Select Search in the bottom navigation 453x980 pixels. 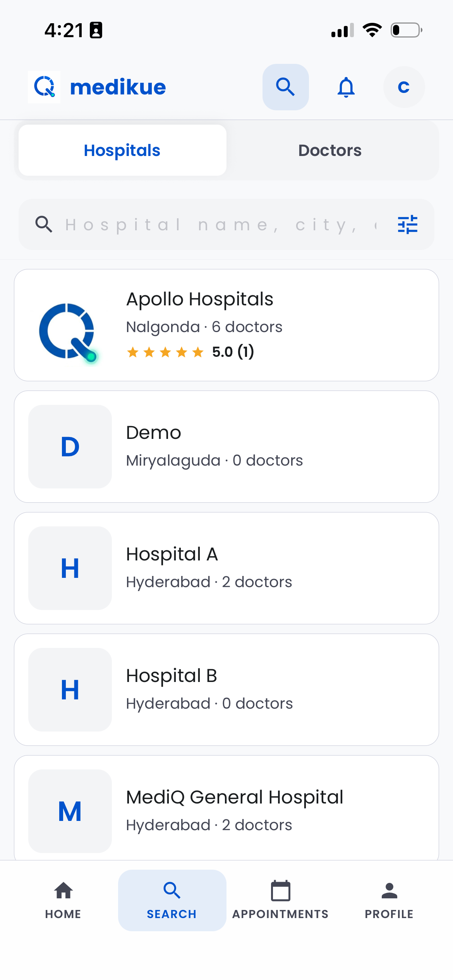[x=172, y=900]
